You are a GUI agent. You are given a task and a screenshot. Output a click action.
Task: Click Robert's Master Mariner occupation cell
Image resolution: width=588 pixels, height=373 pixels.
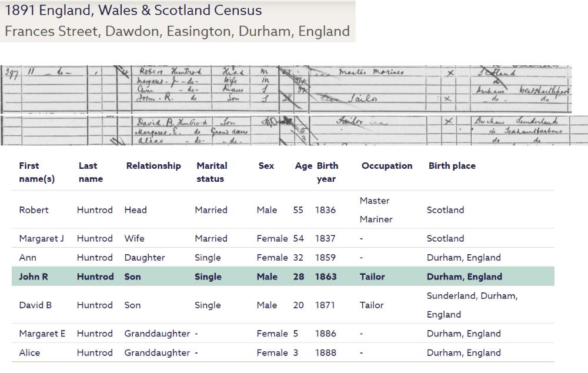coord(376,210)
